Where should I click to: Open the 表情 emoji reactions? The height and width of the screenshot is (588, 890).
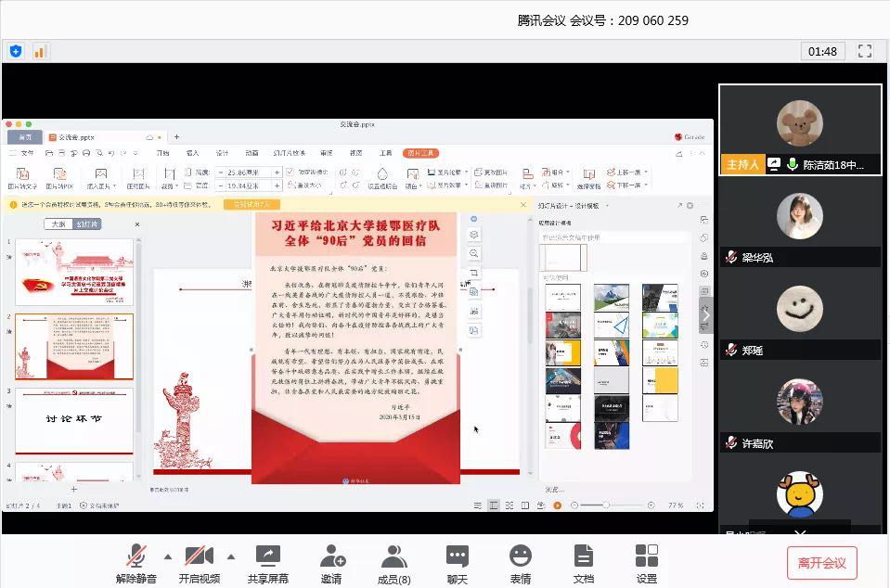tap(521, 563)
